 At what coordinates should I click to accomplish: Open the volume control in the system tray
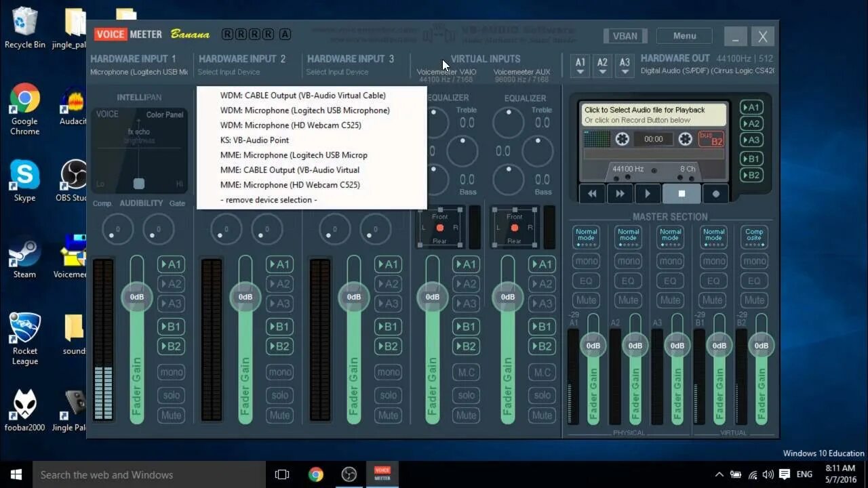pos(768,474)
